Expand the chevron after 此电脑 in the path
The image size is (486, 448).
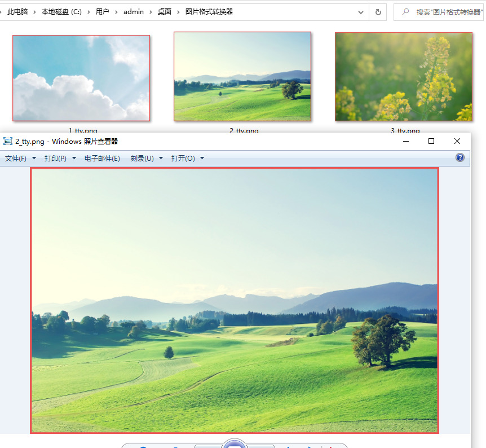point(34,12)
